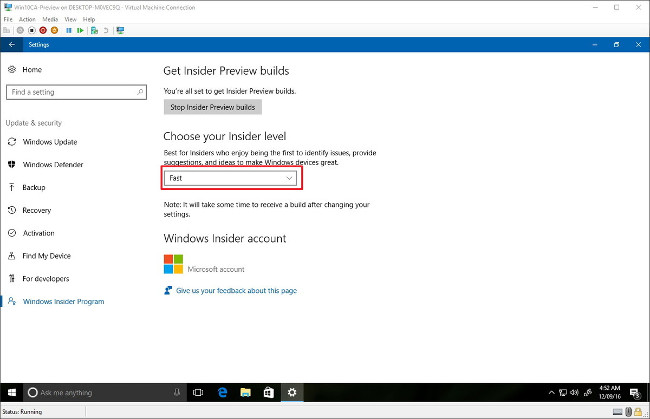Open the volume control in system tray
650x419 pixels.
[575, 392]
